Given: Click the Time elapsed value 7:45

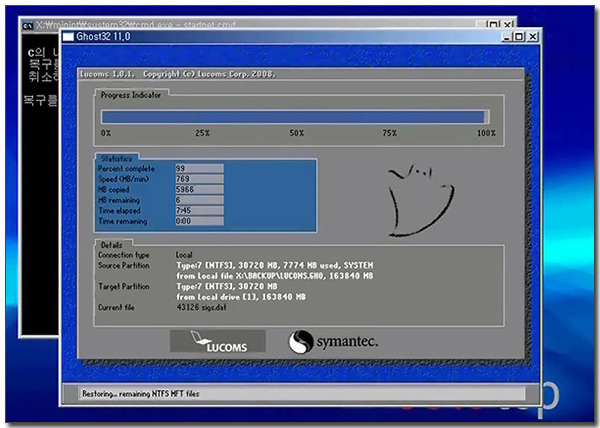Looking at the screenshot, I should tap(199, 210).
